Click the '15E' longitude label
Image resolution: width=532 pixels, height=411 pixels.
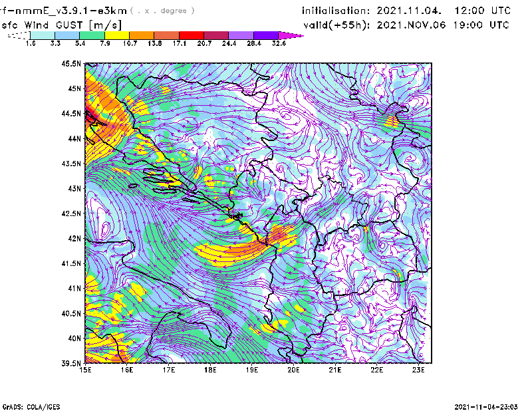85,370
